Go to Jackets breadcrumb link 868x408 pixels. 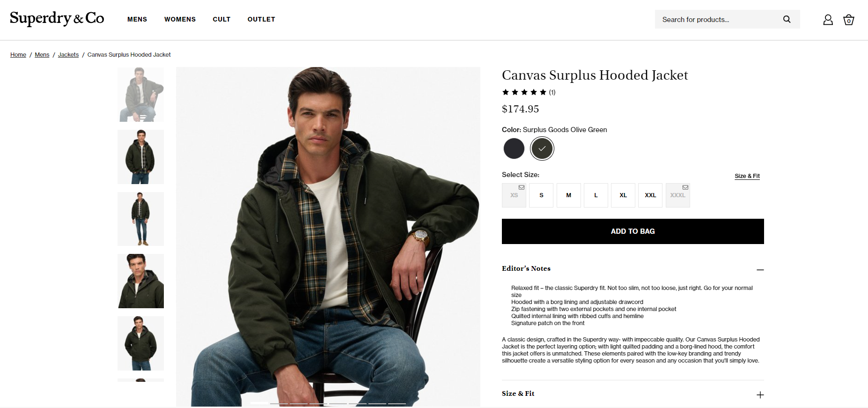(x=68, y=55)
